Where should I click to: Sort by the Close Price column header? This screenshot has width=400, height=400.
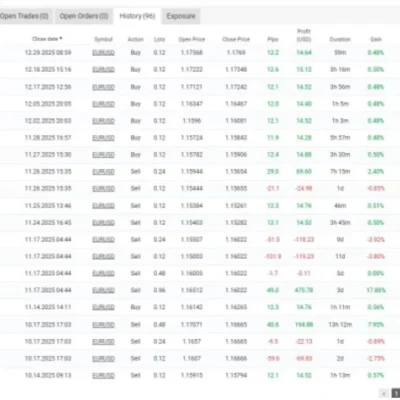click(236, 39)
